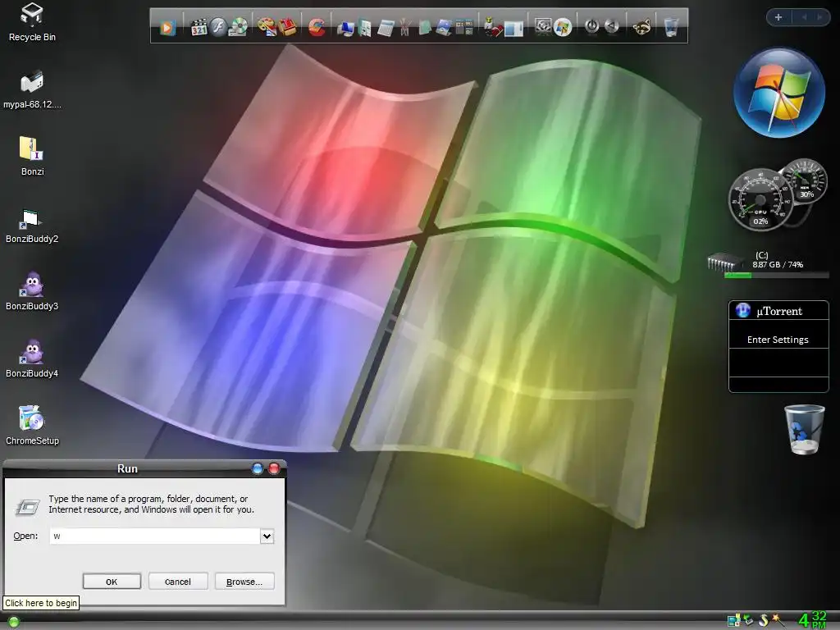Click the µTorrent gadget logo
The image size is (840, 630).
pyautogui.click(x=743, y=310)
